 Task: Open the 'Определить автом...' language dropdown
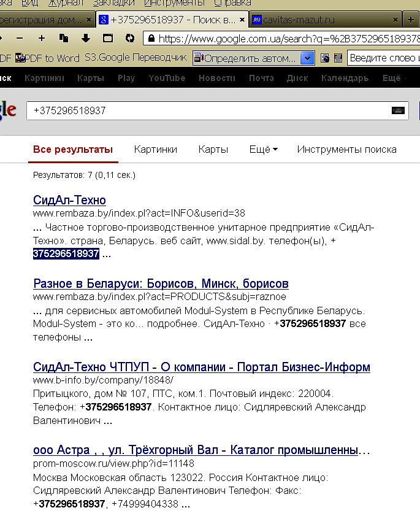pyautogui.click(x=253, y=58)
